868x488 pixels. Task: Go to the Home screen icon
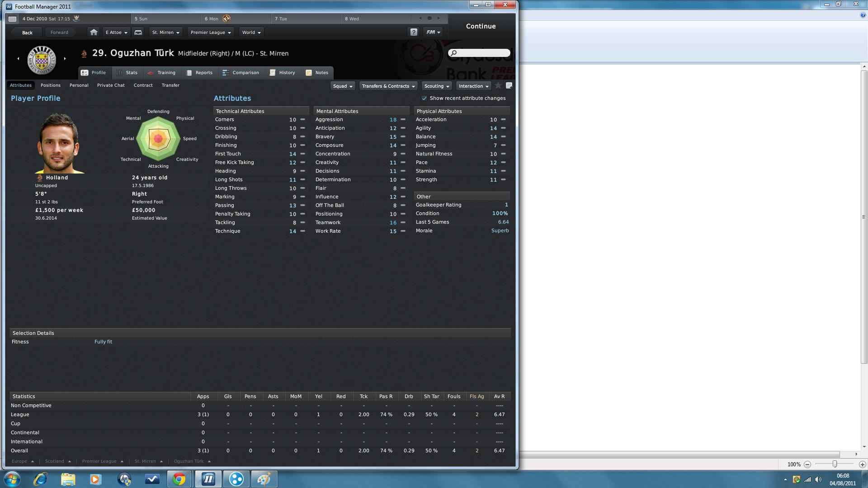click(94, 32)
